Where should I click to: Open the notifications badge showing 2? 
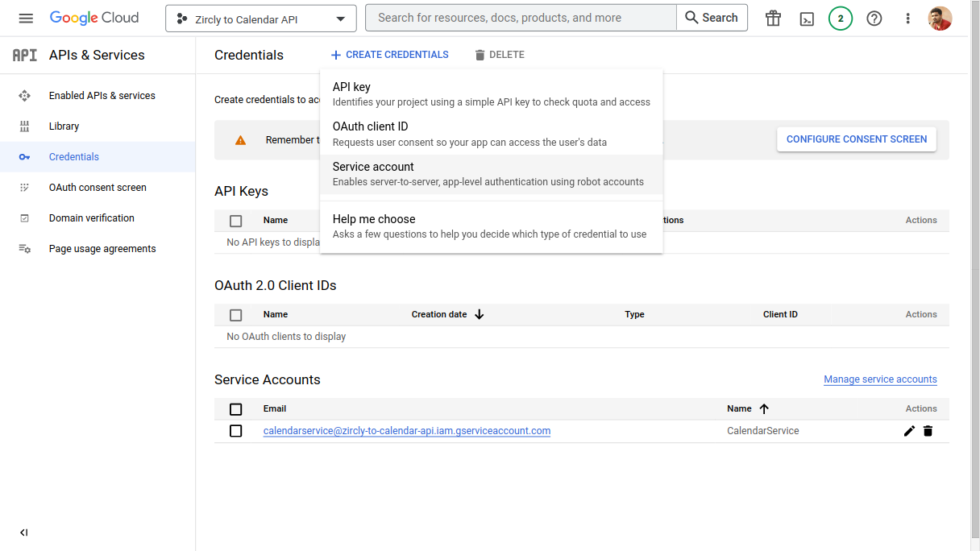tap(841, 18)
